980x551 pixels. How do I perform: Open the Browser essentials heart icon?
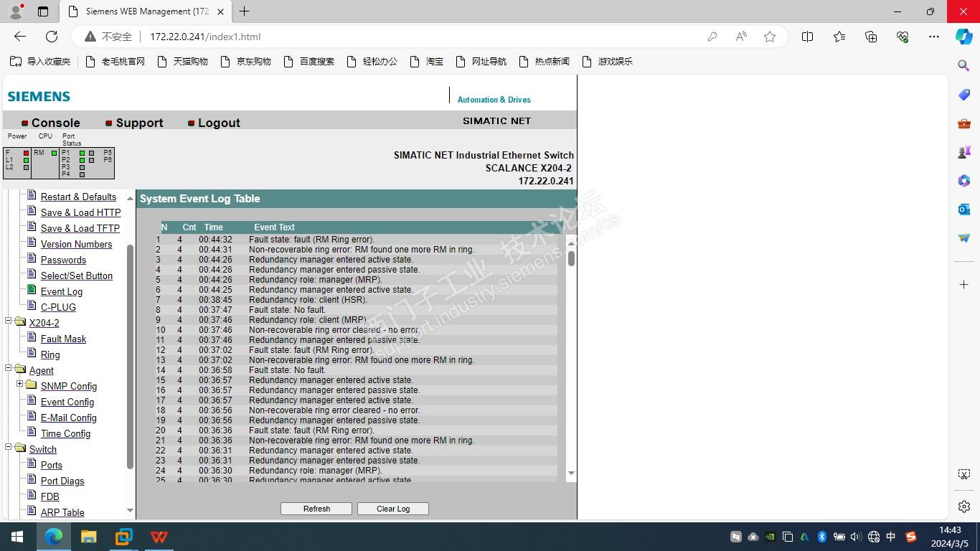[903, 37]
